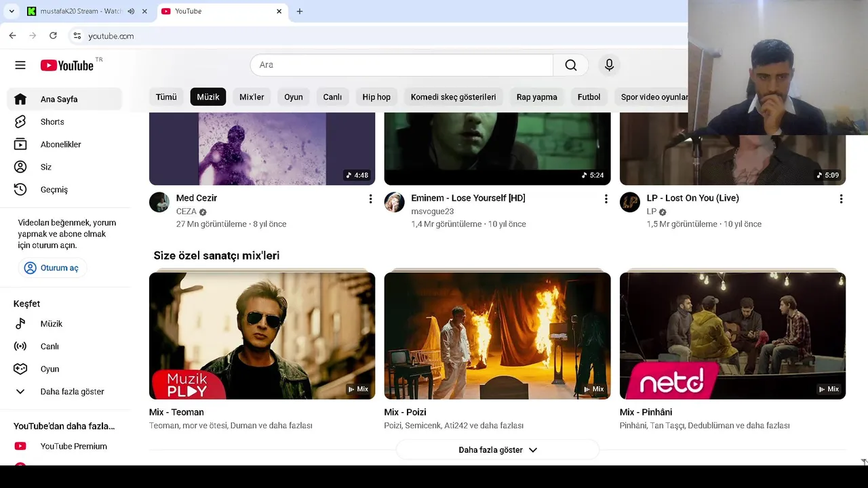
Task: Open Mix - Pinhâni thumbnail
Action: [x=732, y=335]
